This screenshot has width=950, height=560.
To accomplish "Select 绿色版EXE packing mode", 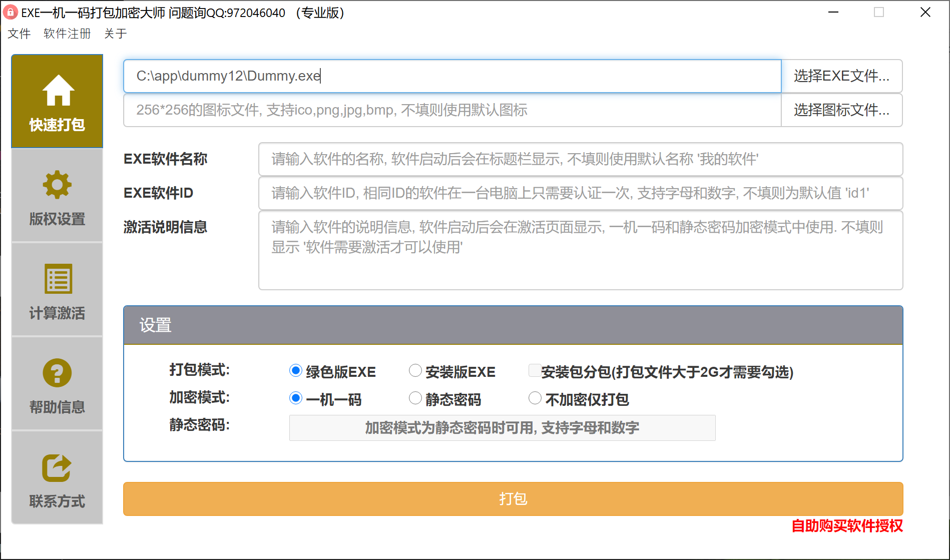I will (x=296, y=371).
